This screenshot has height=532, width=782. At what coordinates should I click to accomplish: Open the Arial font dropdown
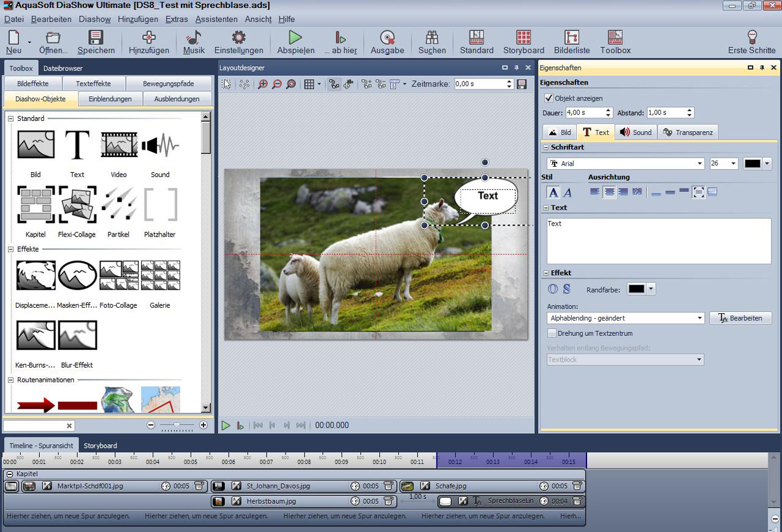700,164
